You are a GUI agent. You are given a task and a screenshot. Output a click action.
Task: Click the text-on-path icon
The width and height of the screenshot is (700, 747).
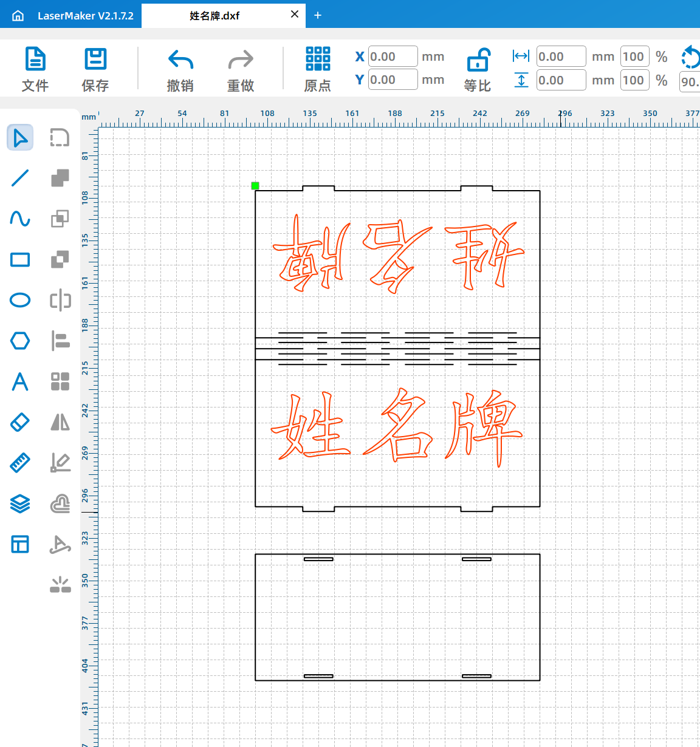pyautogui.click(x=60, y=544)
